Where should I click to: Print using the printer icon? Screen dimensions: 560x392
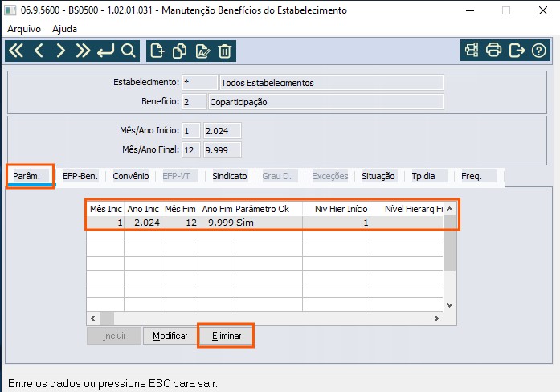click(x=493, y=51)
